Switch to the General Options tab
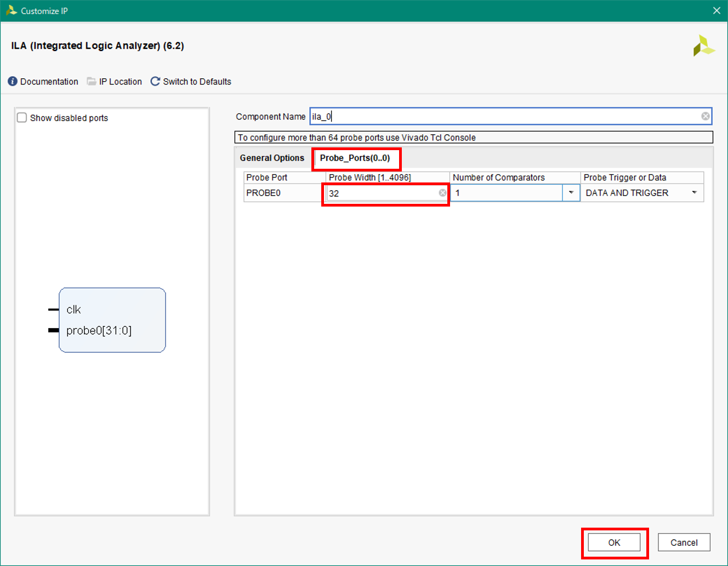The image size is (728, 566). [x=272, y=158]
